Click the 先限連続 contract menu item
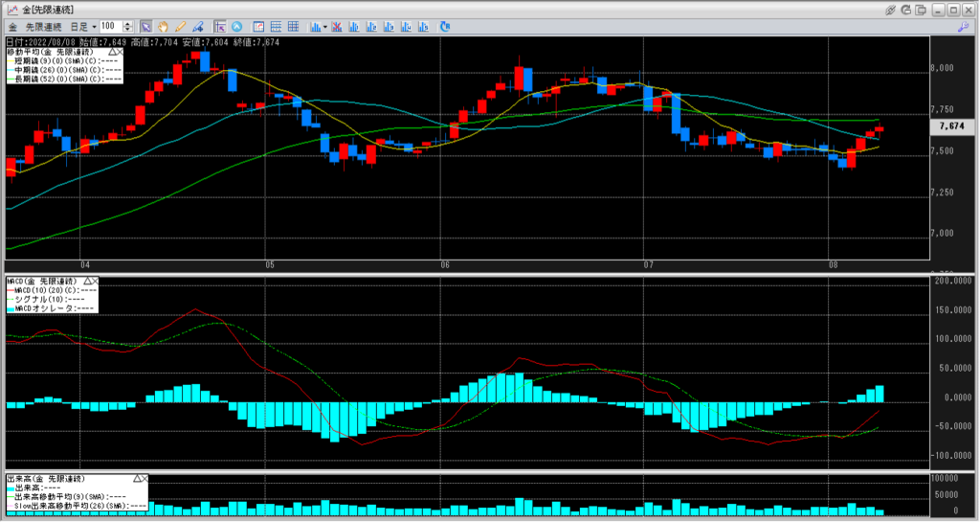The width and height of the screenshot is (980, 522). [x=42, y=26]
